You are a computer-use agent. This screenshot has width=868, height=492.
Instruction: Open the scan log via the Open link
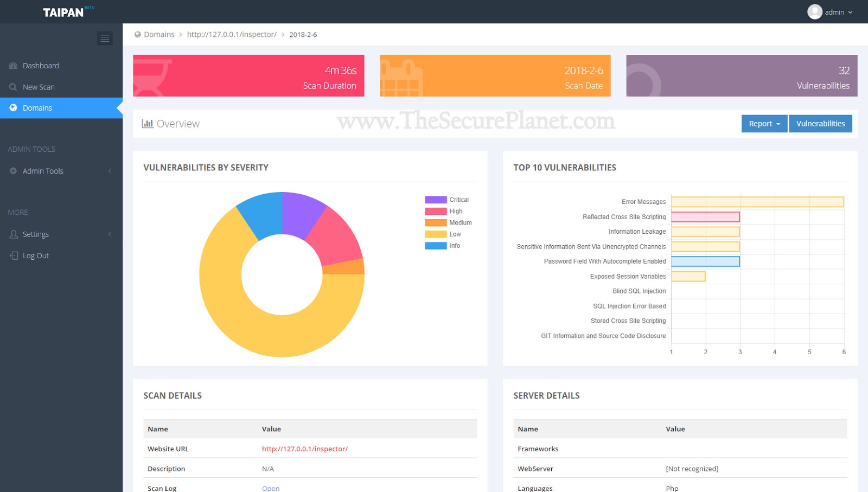(x=270, y=488)
